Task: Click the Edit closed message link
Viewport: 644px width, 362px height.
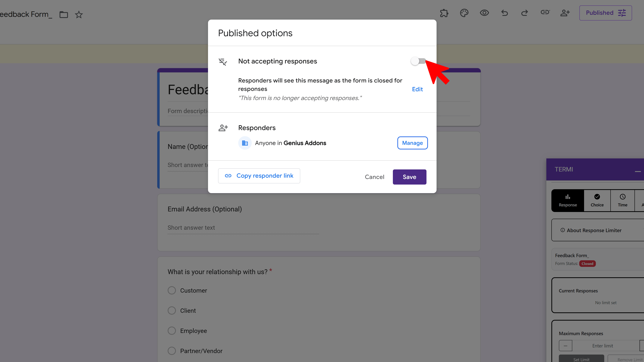Action: (417, 89)
